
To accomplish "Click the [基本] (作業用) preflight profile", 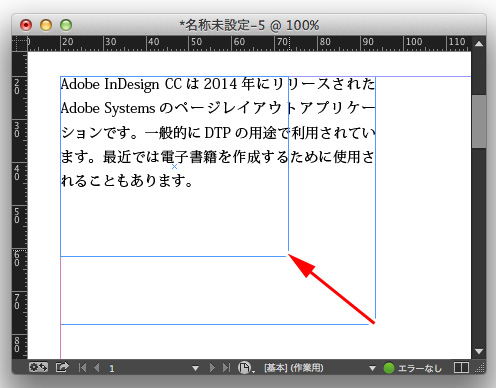I will coord(294,368).
